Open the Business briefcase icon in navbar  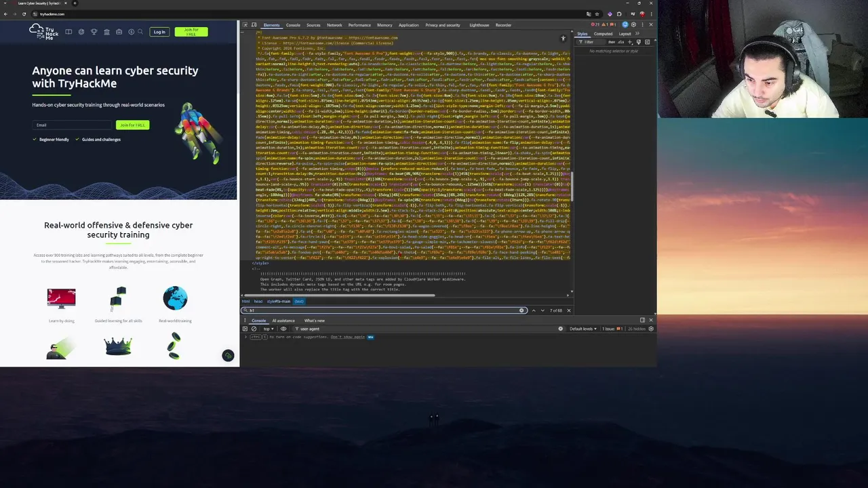(119, 31)
